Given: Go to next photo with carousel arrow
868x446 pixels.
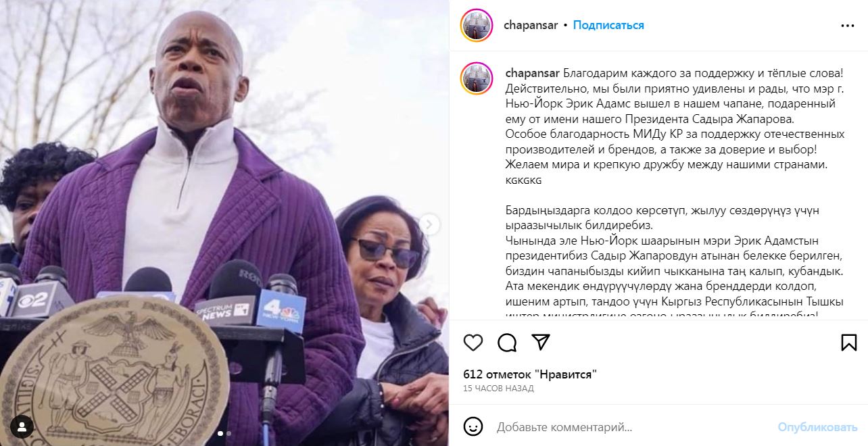Looking at the screenshot, I should pyautogui.click(x=429, y=224).
